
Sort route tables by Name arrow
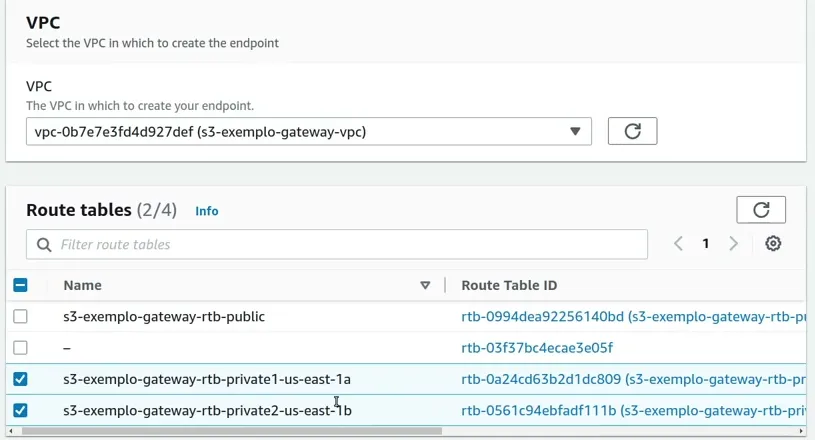point(425,285)
